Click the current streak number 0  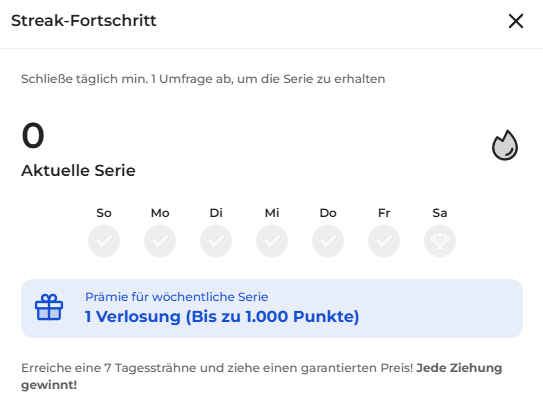33,135
